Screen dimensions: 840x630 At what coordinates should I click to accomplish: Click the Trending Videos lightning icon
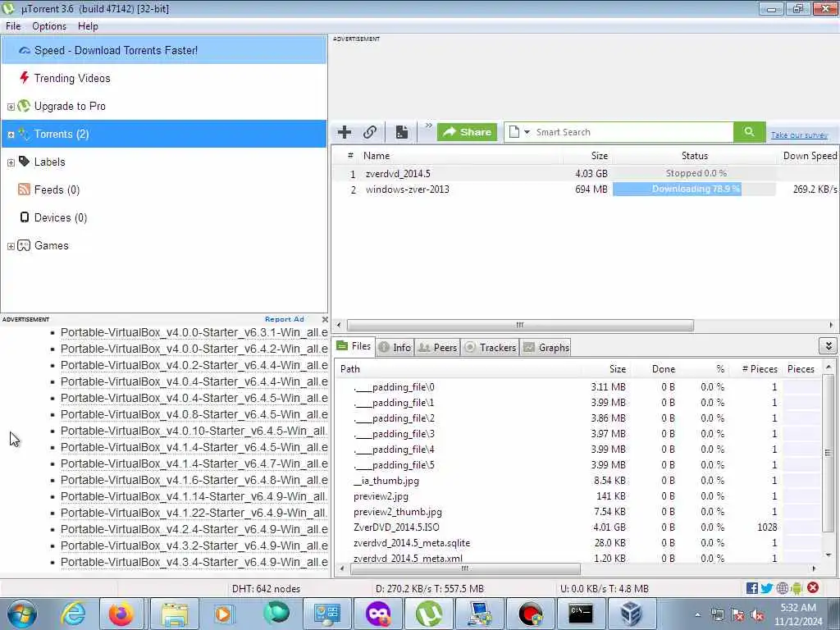[x=24, y=78]
